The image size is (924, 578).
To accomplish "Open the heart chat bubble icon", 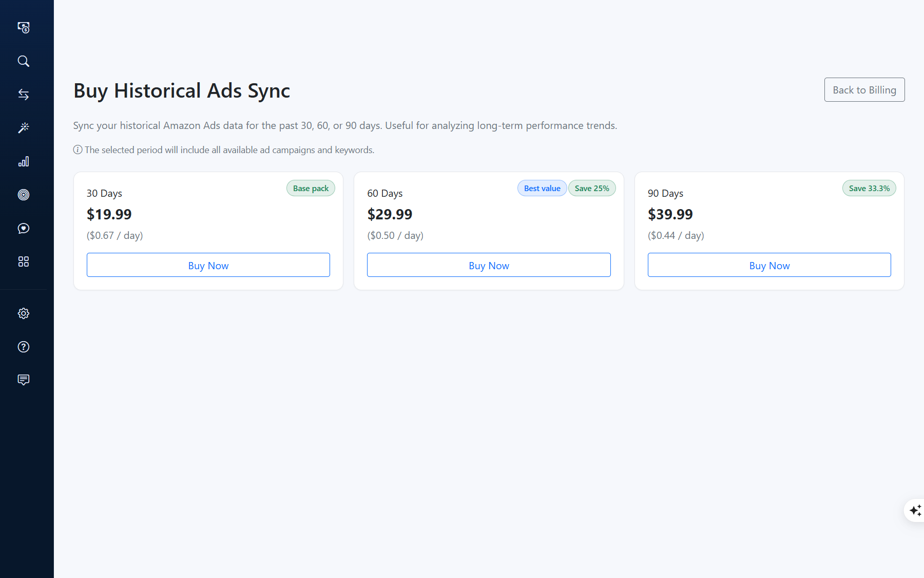I will 24,228.
